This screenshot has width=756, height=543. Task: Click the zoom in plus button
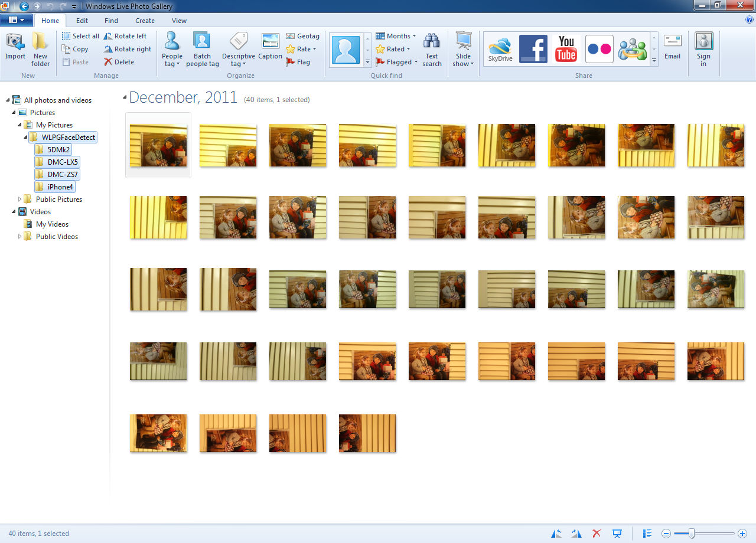coord(742,534)
